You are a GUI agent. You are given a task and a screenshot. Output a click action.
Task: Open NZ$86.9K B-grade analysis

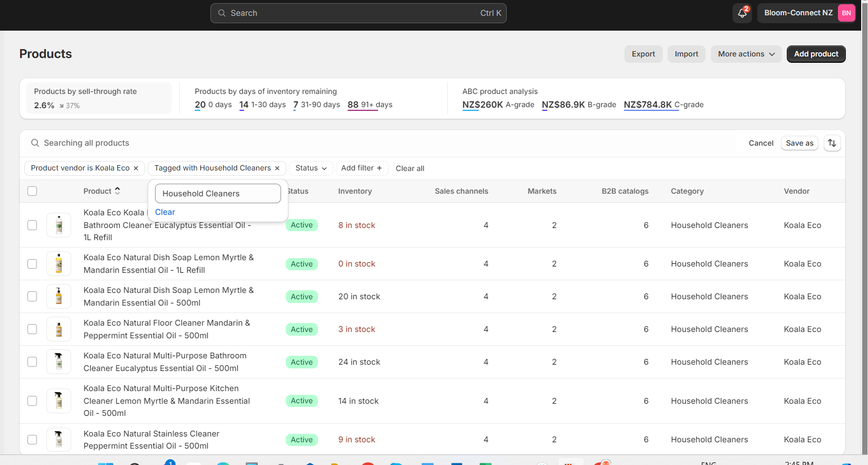[579, 105]
